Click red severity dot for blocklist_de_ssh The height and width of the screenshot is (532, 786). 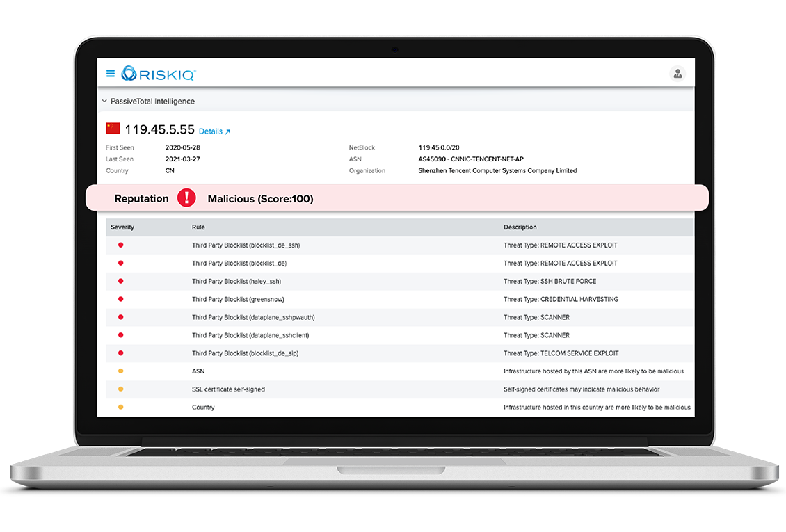tap(121, 245)
